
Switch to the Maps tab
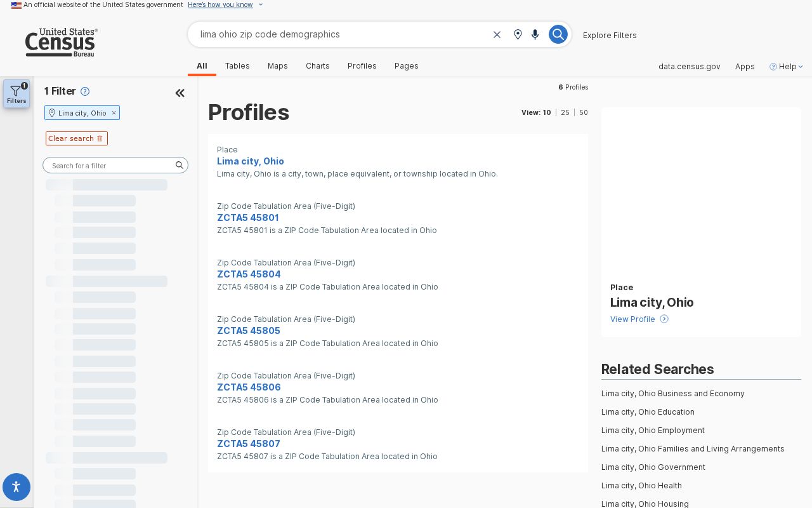coord(278,66)
